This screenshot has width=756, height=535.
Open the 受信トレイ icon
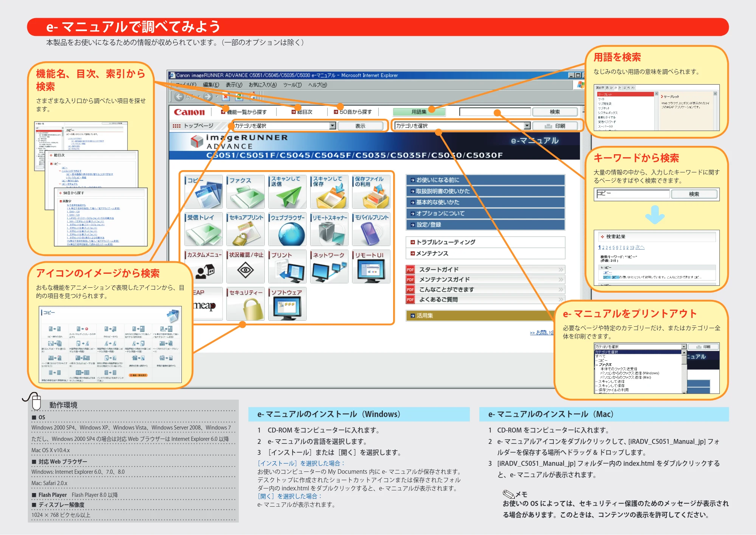pos(203,229)
